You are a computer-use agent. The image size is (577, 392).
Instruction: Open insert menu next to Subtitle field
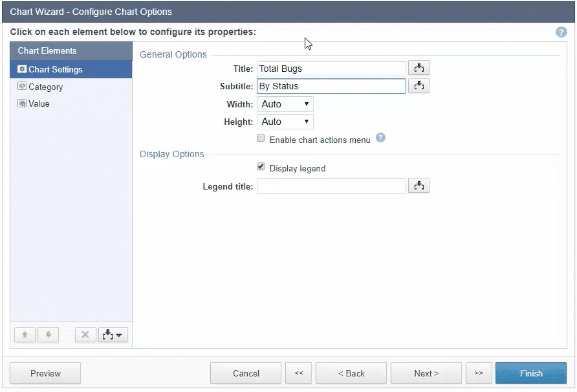419,86
